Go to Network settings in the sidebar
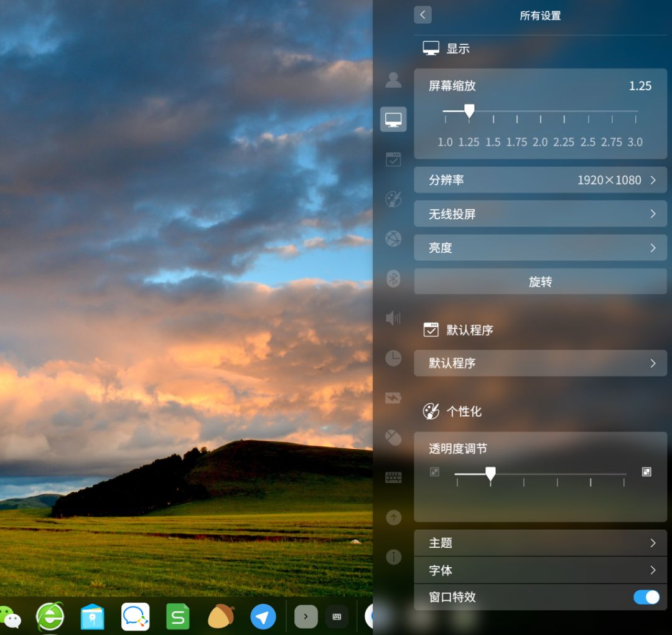Viewport: 672px width, 635px height. 393,239
